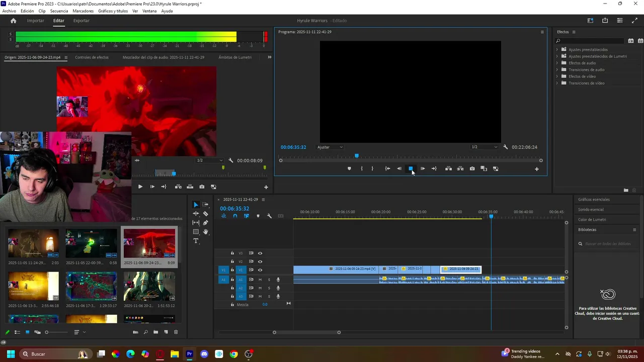The width and height of the screenshot is (644, 362).
Task: Expand the Transiciones de vídeo folder
Action: point(557,83)
